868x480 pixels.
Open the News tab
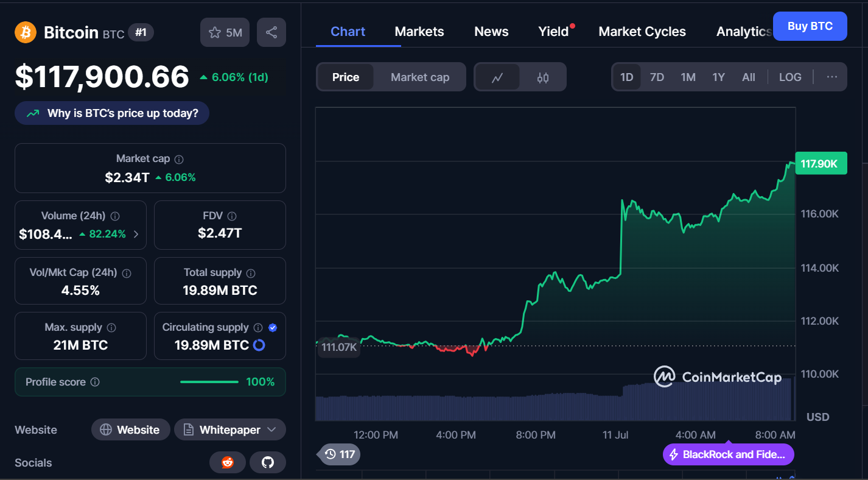(x=491, y=32)
